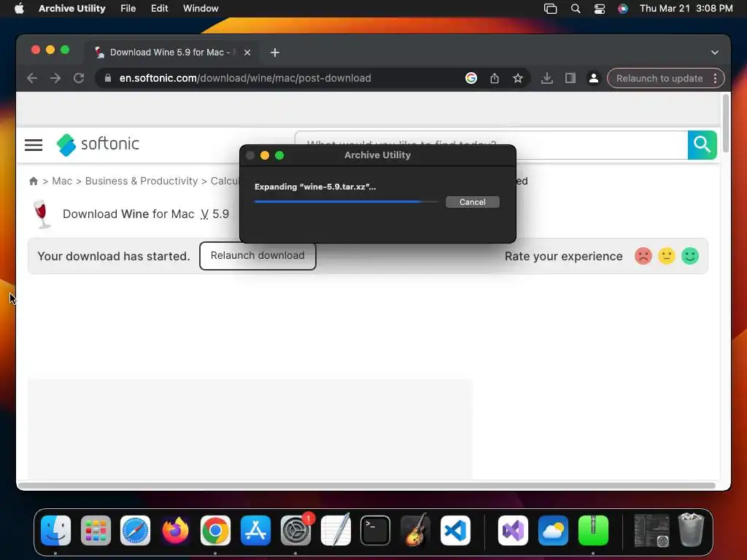Viewport: 747px width, 560px height.
Task: Click the Wine glass app icon
Action: click(x=42, y=214)
